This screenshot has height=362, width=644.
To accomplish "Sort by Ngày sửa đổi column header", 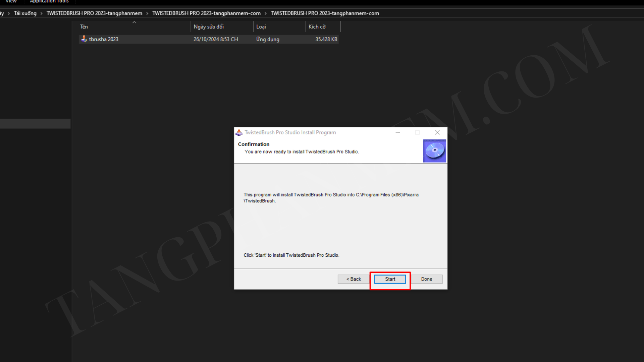I will point(208,27).
